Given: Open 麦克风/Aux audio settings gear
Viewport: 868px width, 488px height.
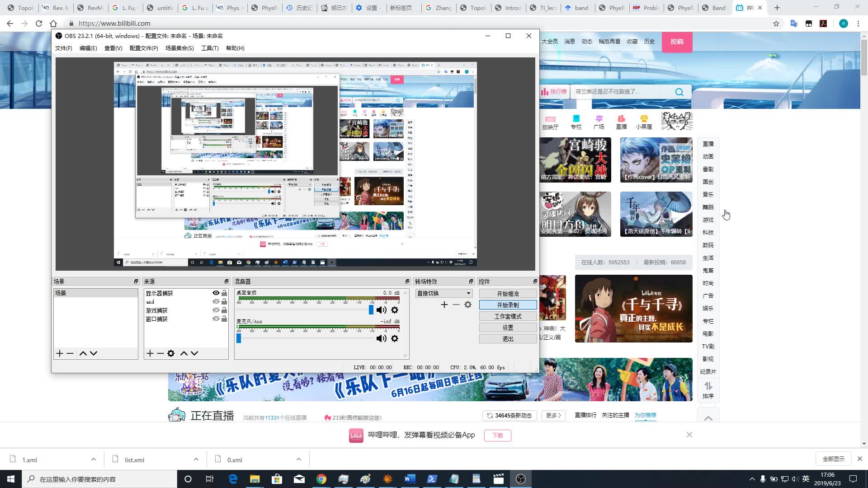Looking at the screenshot, I should point(395,338).
